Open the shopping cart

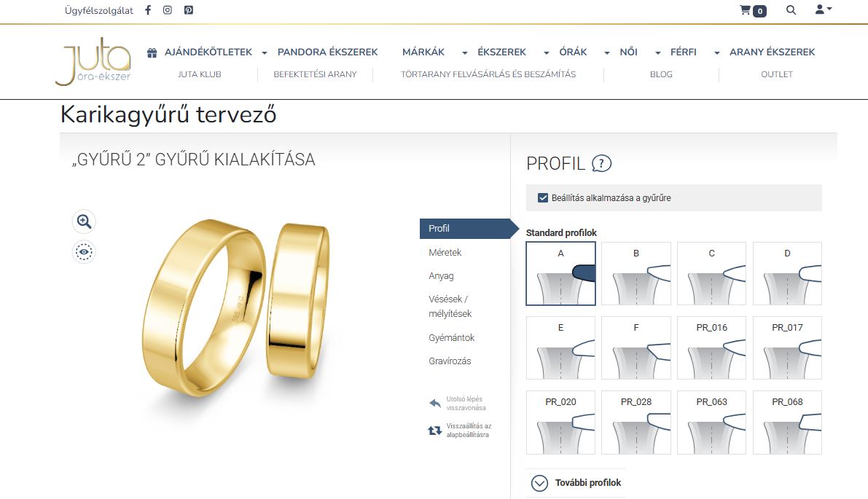[752, 10]
